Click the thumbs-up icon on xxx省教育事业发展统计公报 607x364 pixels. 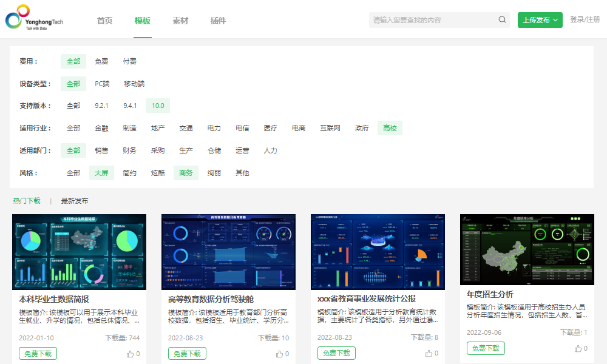[429, 353]
